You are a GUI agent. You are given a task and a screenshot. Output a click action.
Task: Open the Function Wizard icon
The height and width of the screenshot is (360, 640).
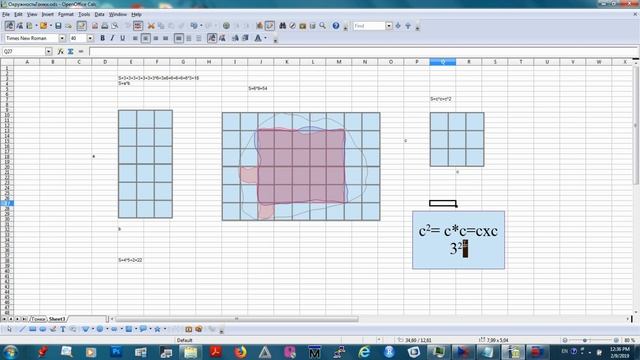click(x=60, y=51)
